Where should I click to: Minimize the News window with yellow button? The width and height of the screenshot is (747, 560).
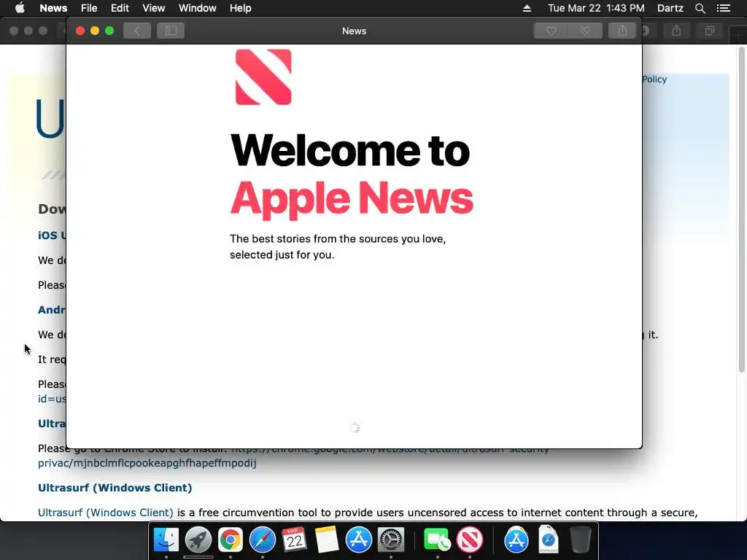coord(95,31)
